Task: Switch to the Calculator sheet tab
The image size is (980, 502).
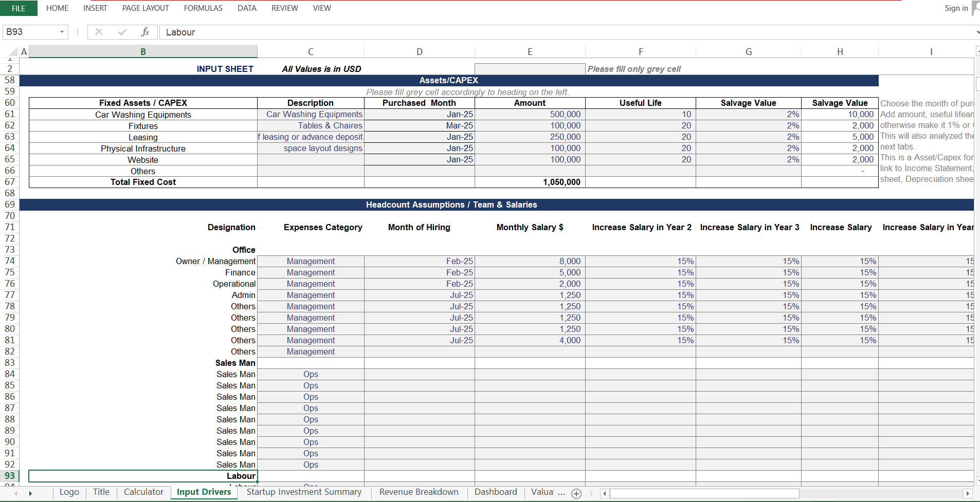Action: (x=143, y=492)
